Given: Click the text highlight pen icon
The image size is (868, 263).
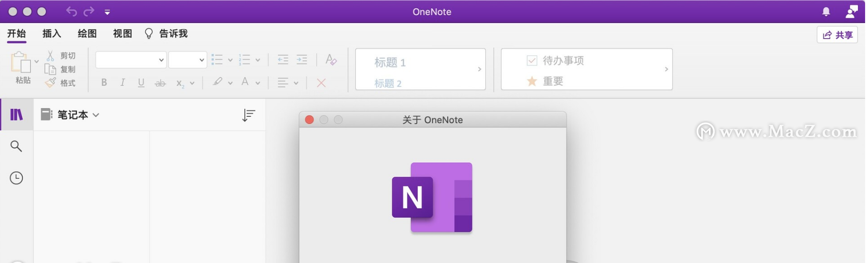Looking at the screenshot, I should 217,82.
